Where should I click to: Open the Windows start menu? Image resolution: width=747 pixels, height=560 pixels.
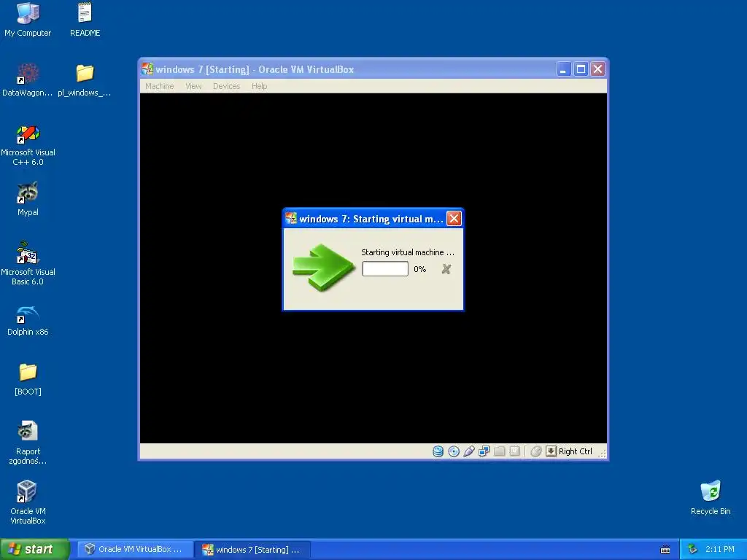pos(34,549)
